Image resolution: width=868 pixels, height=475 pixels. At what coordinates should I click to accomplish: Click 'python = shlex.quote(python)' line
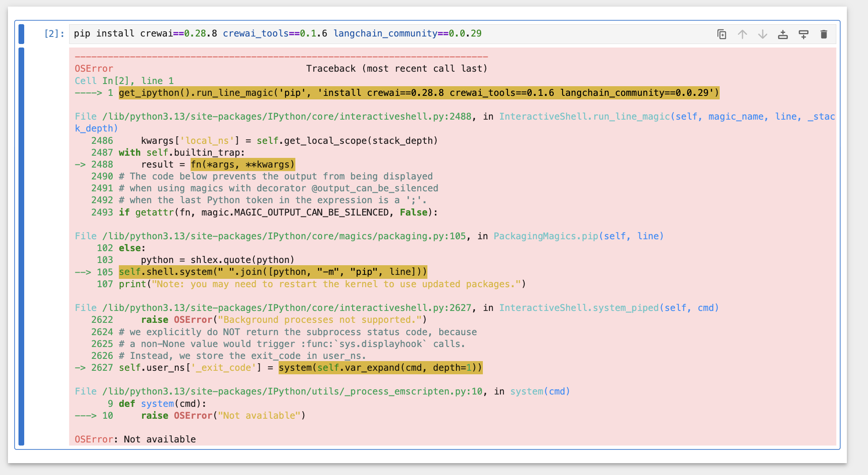pyautogui.click(x=217, y=260)
